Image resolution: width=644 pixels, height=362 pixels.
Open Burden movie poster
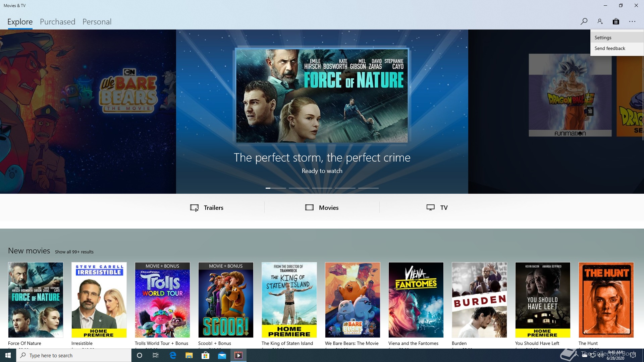(x=479, y=300)
